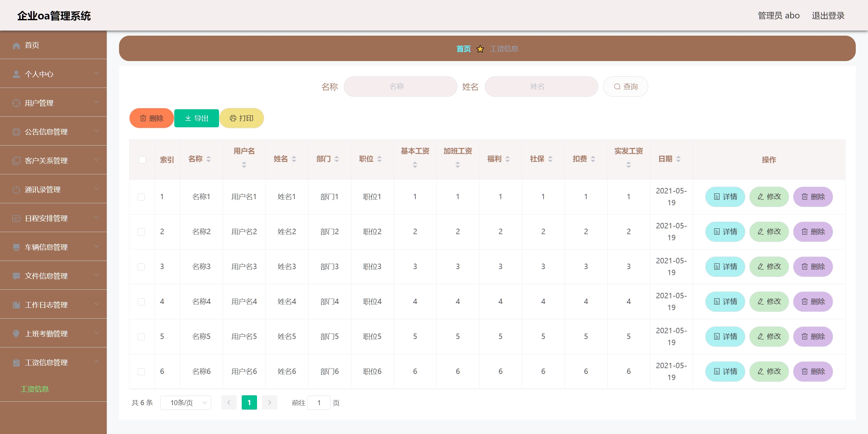
Task: Expand the 公告信息管理 menu chevron
Action: point(97,131)
